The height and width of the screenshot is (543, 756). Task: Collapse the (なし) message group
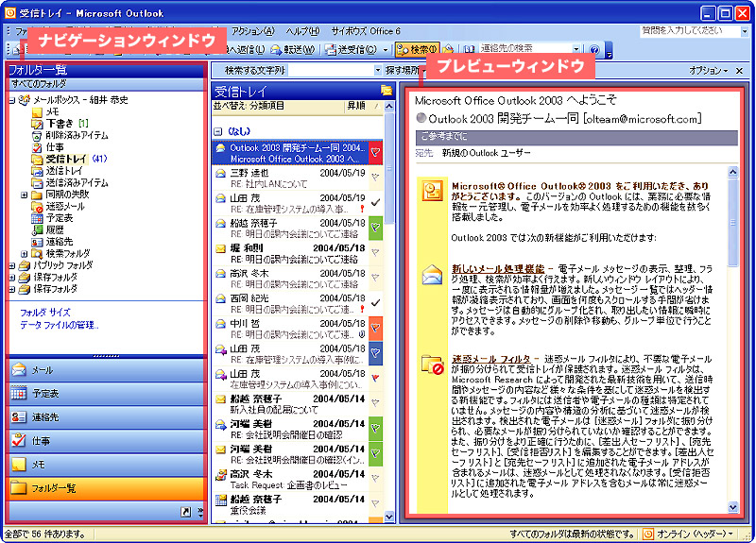click(218, 131)
